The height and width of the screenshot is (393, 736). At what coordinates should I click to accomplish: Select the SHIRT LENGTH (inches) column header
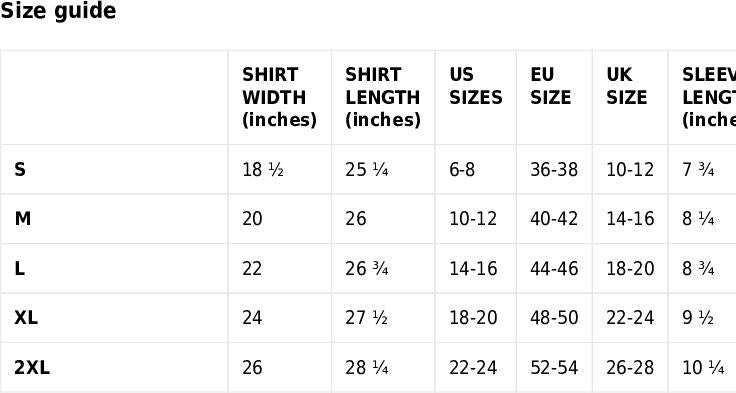pyautogui.click(x=383, y=97)
